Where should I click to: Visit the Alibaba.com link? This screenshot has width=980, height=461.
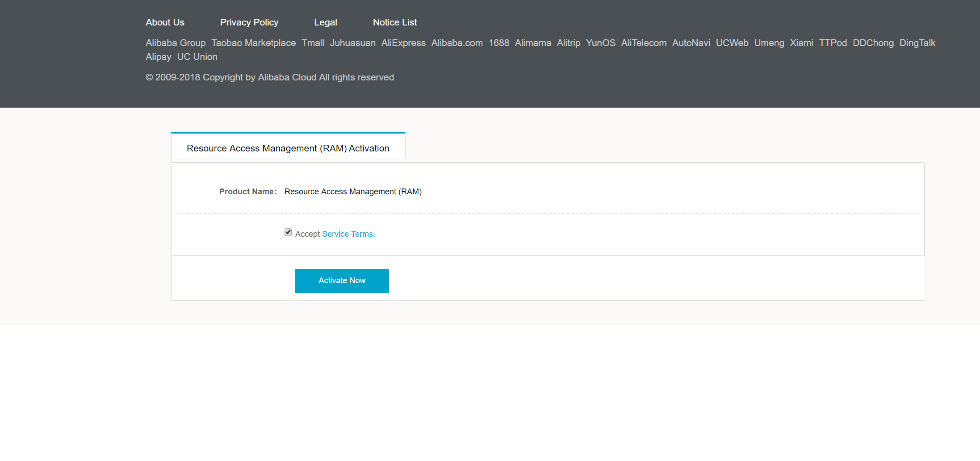coord(457,43)
